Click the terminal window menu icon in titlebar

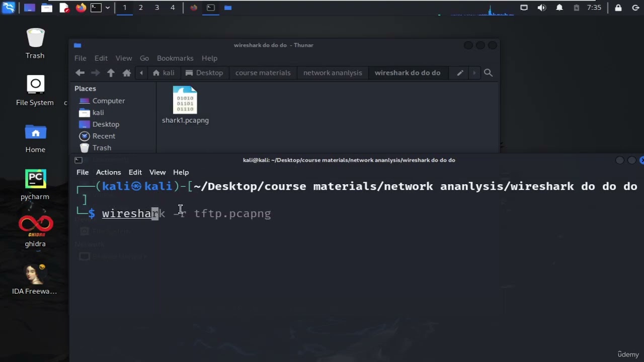[78, 160]
